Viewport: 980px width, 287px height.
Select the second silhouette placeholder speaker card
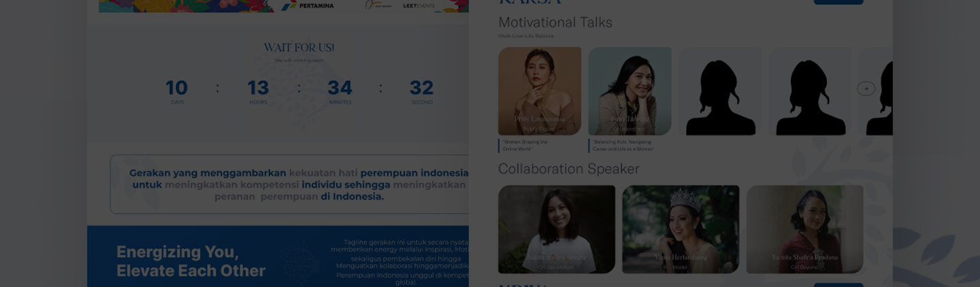(810, 91)
